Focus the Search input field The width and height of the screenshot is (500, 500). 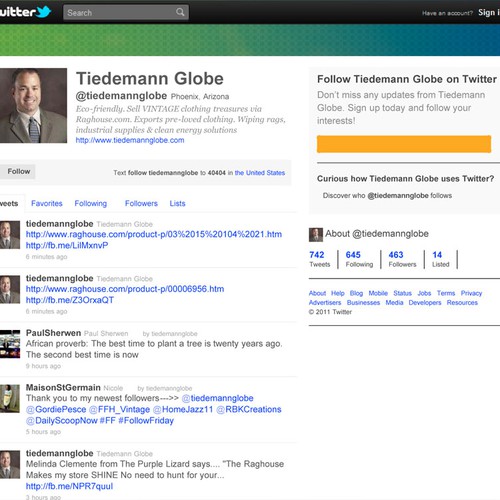tap(126, 12)
